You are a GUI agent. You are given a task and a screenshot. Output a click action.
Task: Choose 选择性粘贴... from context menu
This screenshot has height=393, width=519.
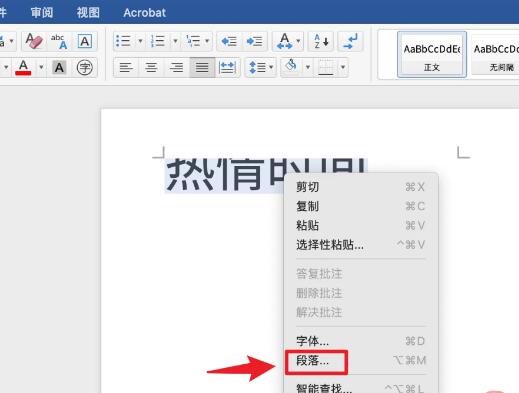(361, 245)
